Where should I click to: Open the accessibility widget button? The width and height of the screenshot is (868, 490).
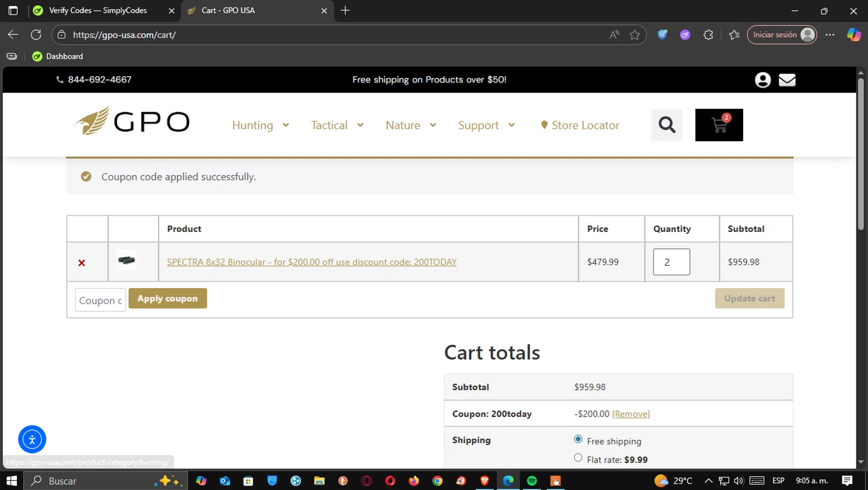click(x=32, y=439)
